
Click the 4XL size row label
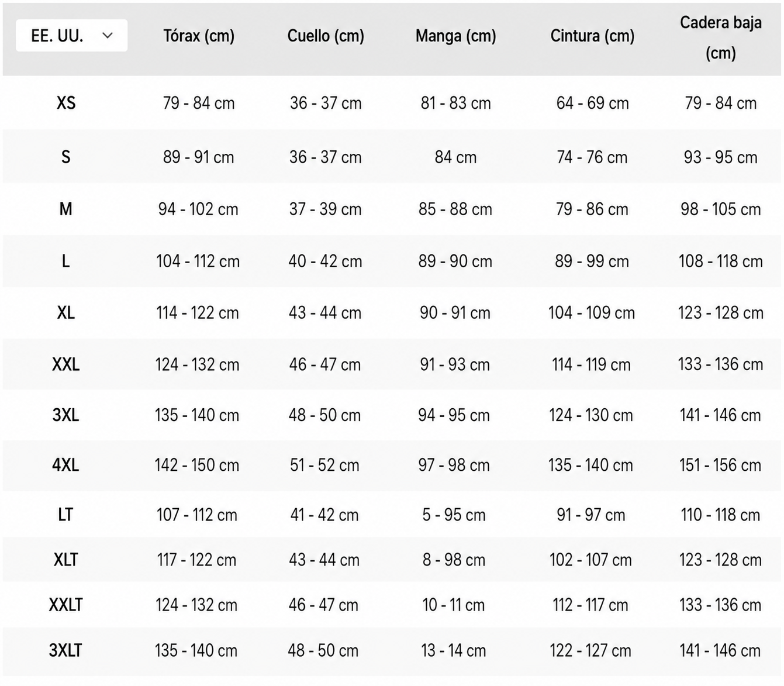pos(66,466)
